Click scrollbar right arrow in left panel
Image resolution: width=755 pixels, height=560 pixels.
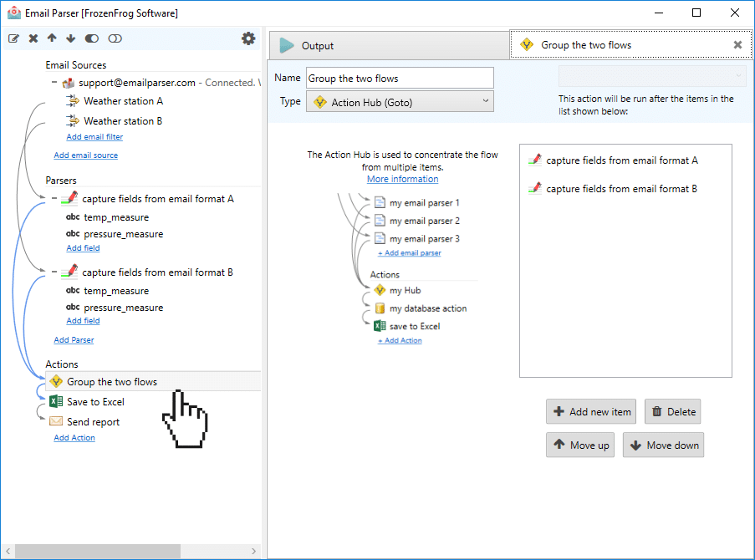[253, 551]
